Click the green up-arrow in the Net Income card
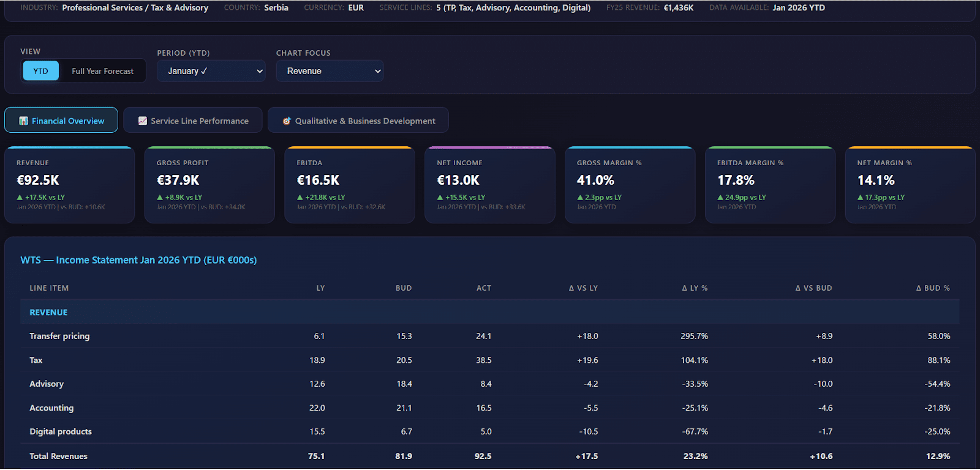 click(440, 198)
